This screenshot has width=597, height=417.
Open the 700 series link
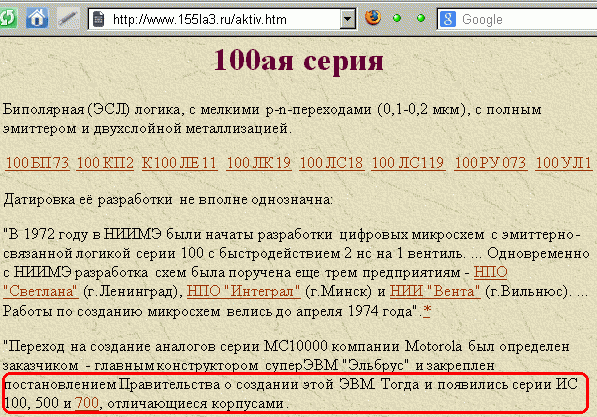point(87,403)
